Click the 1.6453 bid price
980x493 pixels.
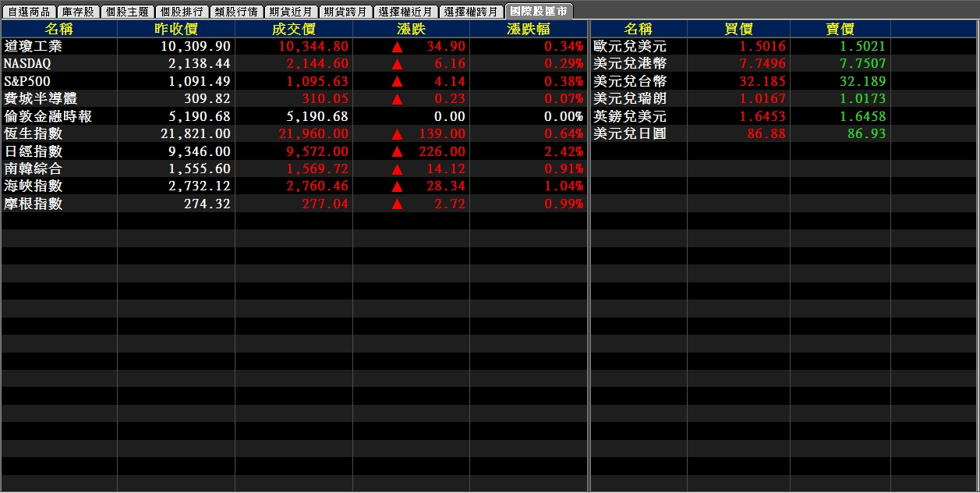point(762,116)
